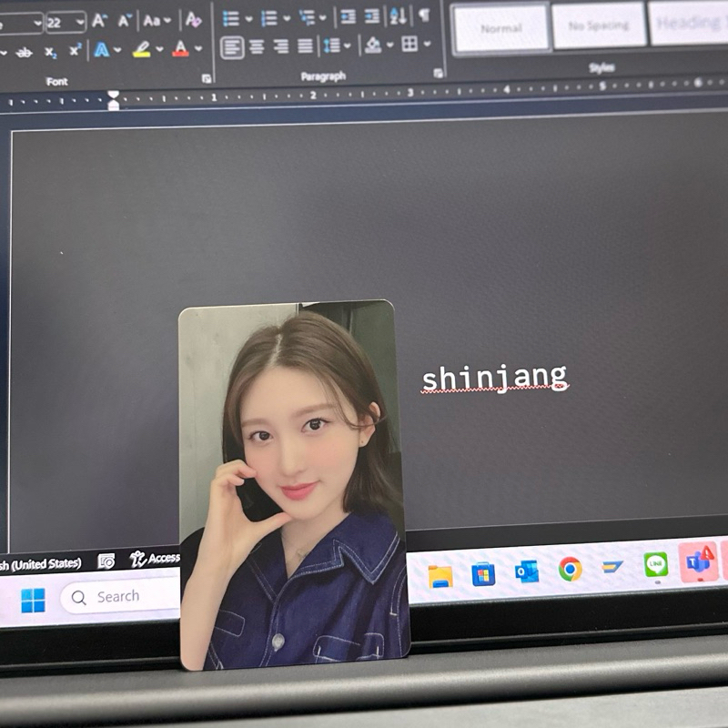The height and width of the screenshot is (728, 728).
Task: Toggle subscript formatting
Action: point(50,51)
